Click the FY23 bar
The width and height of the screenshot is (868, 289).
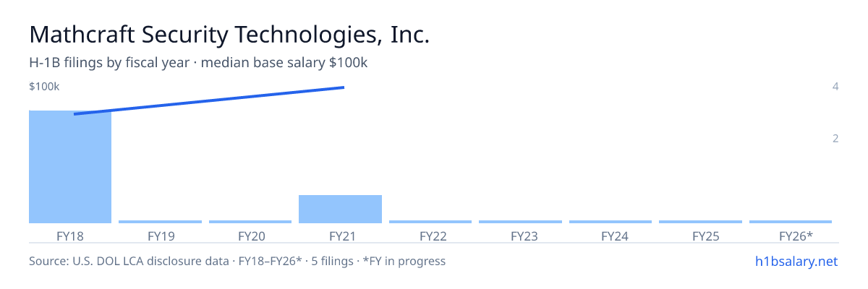pos(520,222)
